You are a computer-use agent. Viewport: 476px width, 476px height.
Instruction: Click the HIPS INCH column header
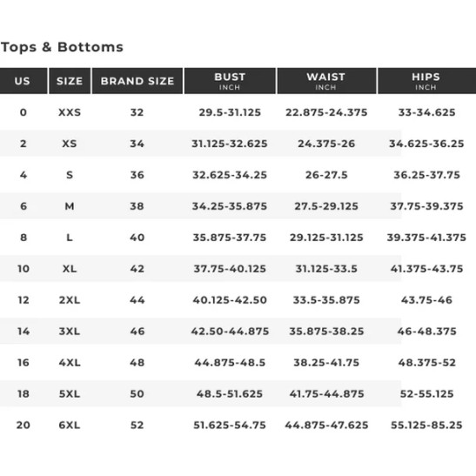[426, 81]
